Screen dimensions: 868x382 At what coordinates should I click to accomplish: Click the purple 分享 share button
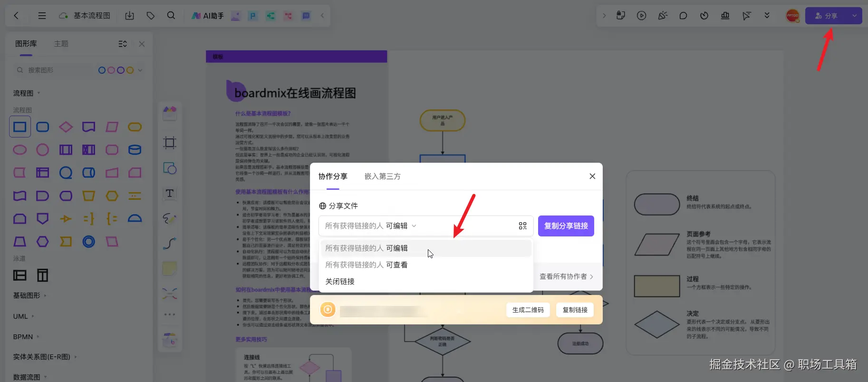(x=826, y=16)
